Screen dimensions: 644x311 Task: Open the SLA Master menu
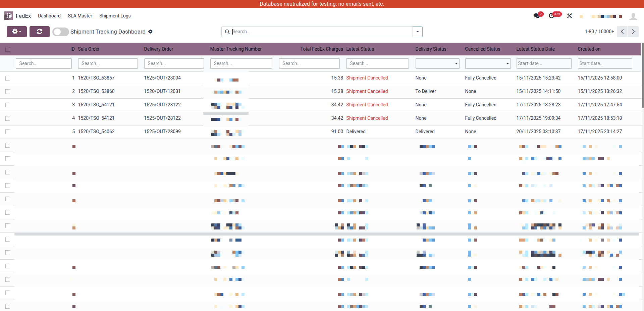pyautogui.click(x=80, y=16)
